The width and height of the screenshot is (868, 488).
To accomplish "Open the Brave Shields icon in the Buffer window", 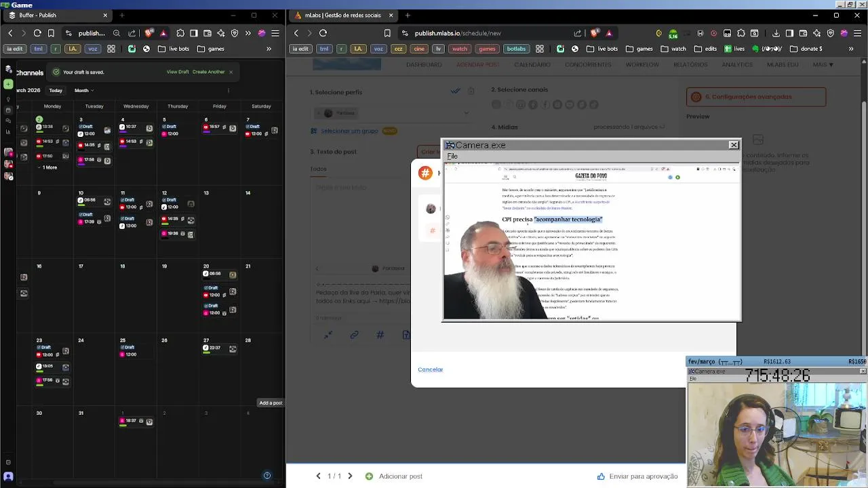I will 149,33.
